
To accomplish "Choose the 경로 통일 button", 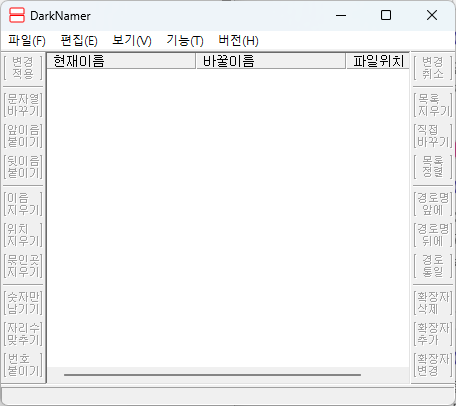I will [x=433, y=266].
